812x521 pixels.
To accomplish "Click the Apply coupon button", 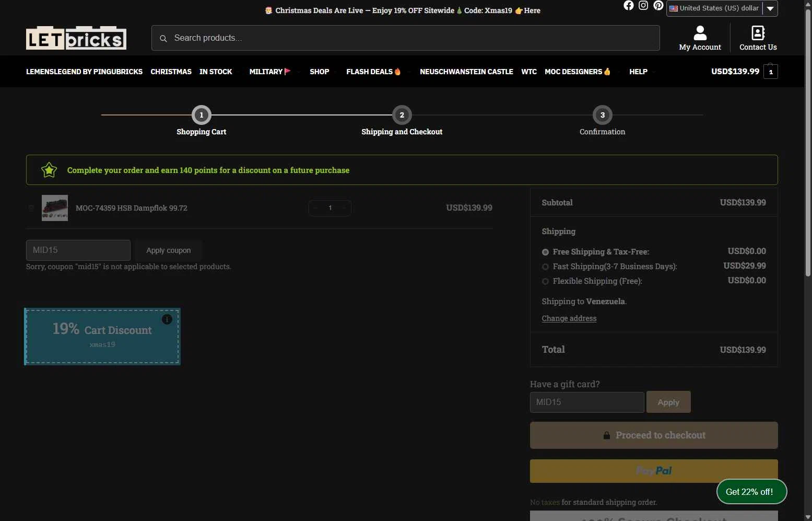I will 168,250.
